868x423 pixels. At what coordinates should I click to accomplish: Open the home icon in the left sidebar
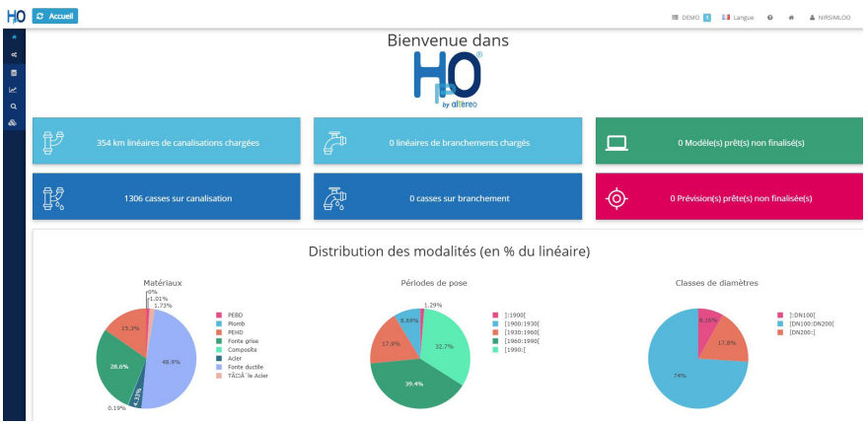click(x=14, y=37)
